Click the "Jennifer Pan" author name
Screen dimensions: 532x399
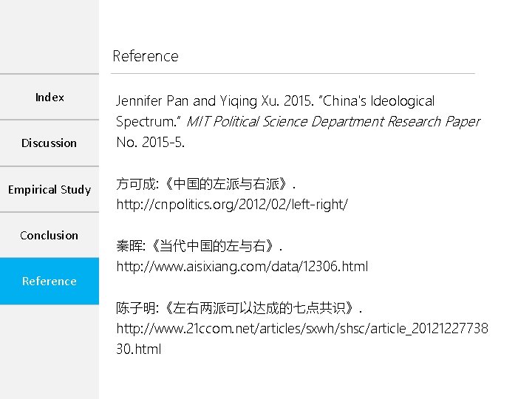pos(153,101)
